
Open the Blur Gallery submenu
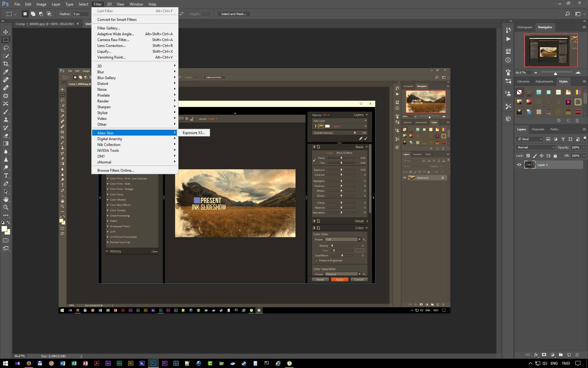(135, 78)
